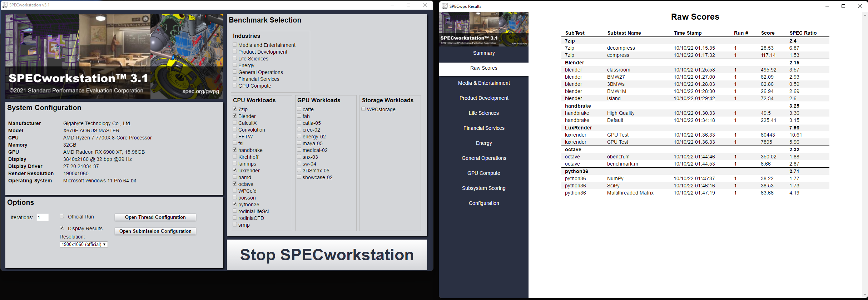Uncheck the python36 workload checkbox
This screenshot has height=300, width=868.
click(x=235, y=204)
